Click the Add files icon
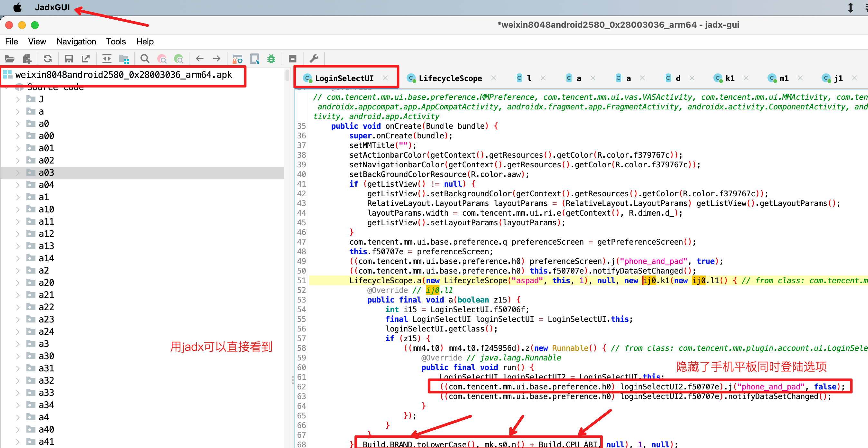Image resolution: width=868 pixels, height=448 pixels. tap(27, 59)
